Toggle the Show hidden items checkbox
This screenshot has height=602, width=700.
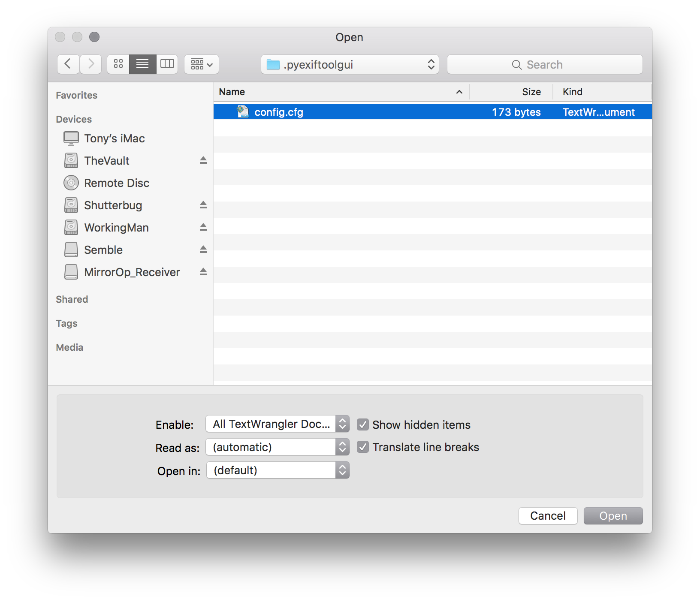click(363, 424)
